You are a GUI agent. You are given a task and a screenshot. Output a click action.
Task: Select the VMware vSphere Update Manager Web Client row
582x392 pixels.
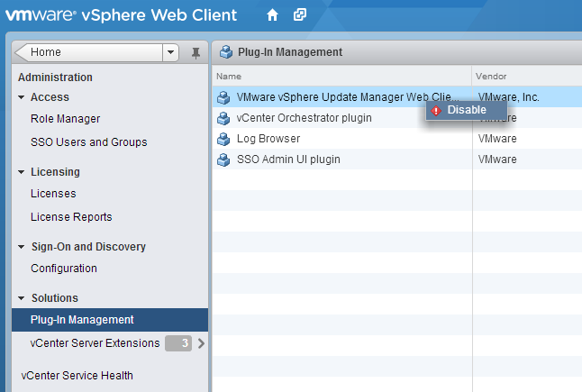[397, 97]
